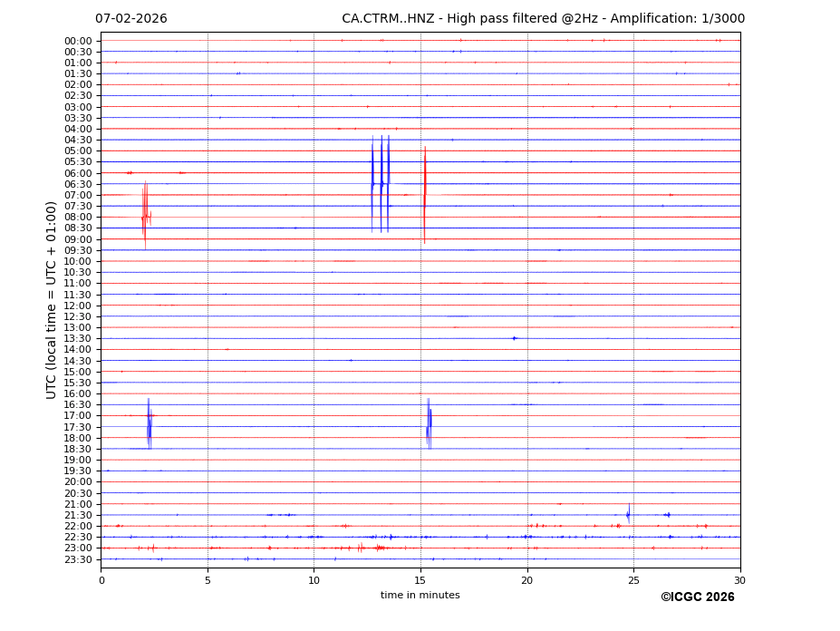Click the CA.CTRM..HNZ high pass filter title
Viewport: 840px width, 631px height.
pos(543,19)
